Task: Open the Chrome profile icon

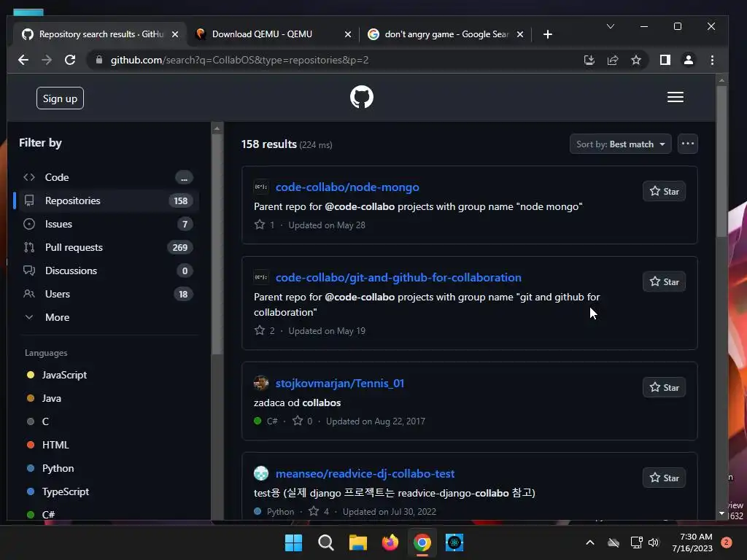Action: click(689, 60)
